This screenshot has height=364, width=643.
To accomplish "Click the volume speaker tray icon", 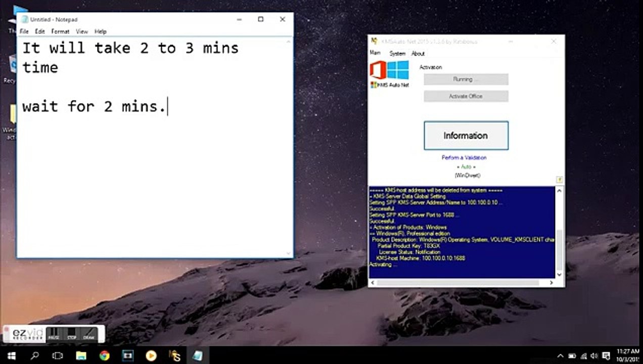I will [x=594, y=356].
